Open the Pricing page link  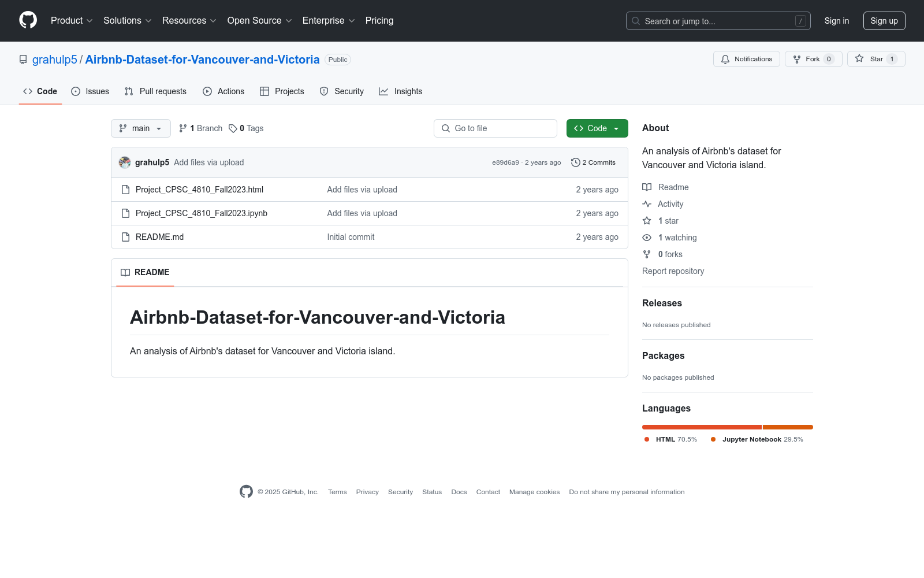pos(379,20)
